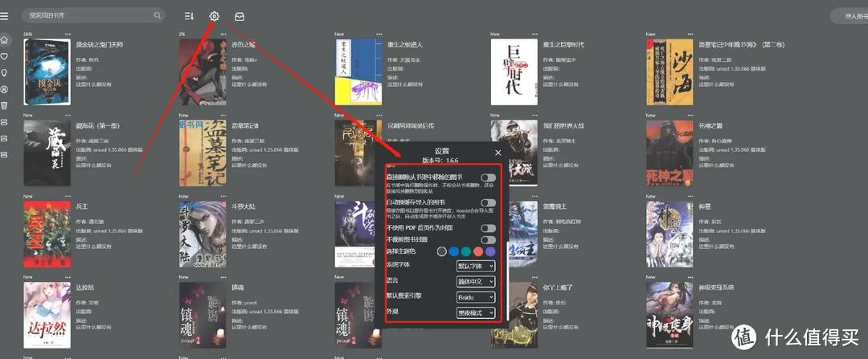Open the 藏海花 book cover

click(47, 153)
